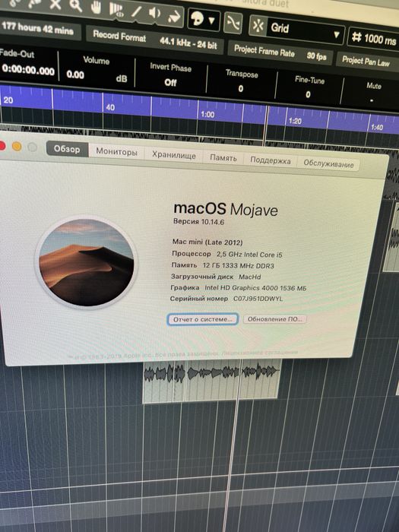Click the 2,5 GHz Intel Core i5 text
Screen dimensions: 399x532
(x=249, y=255)
